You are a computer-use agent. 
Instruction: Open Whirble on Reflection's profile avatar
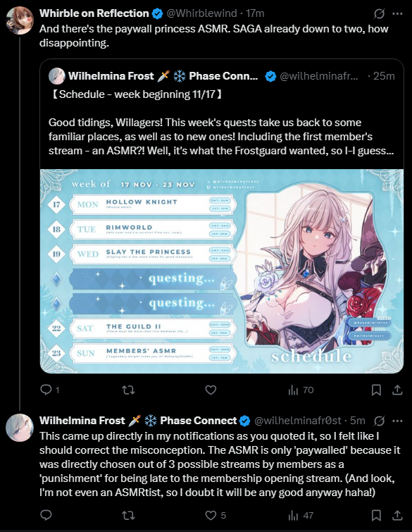20,20
